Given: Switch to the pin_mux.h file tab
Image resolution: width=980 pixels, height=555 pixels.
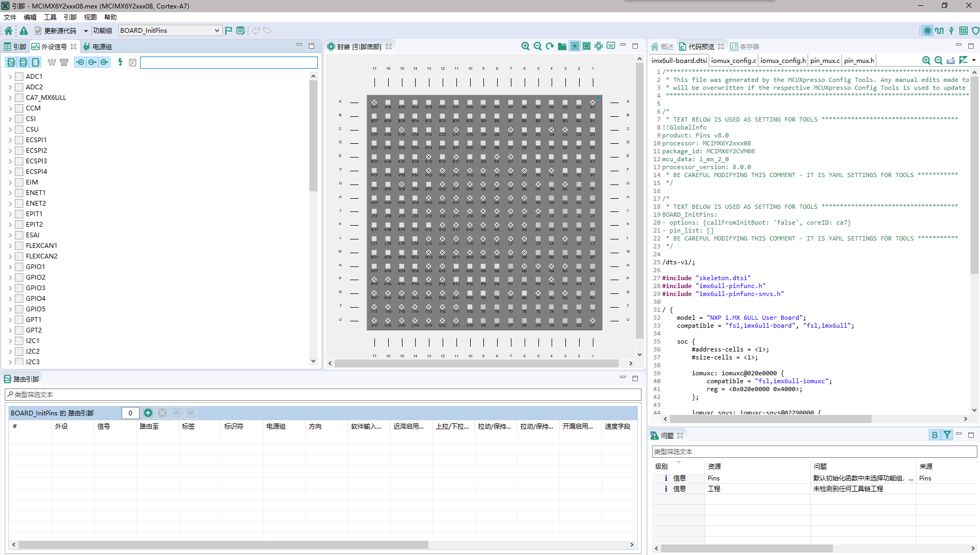Looking at the screenshot, I should point(859,60).
